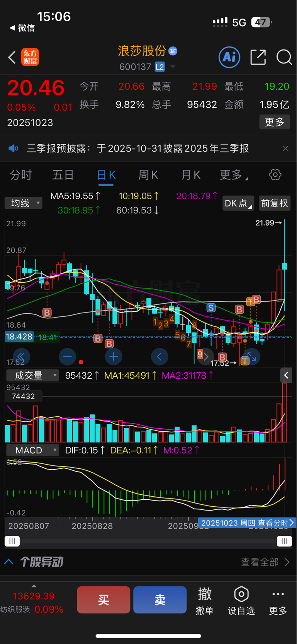Tap the share icon in the header

tap(258, 57)
